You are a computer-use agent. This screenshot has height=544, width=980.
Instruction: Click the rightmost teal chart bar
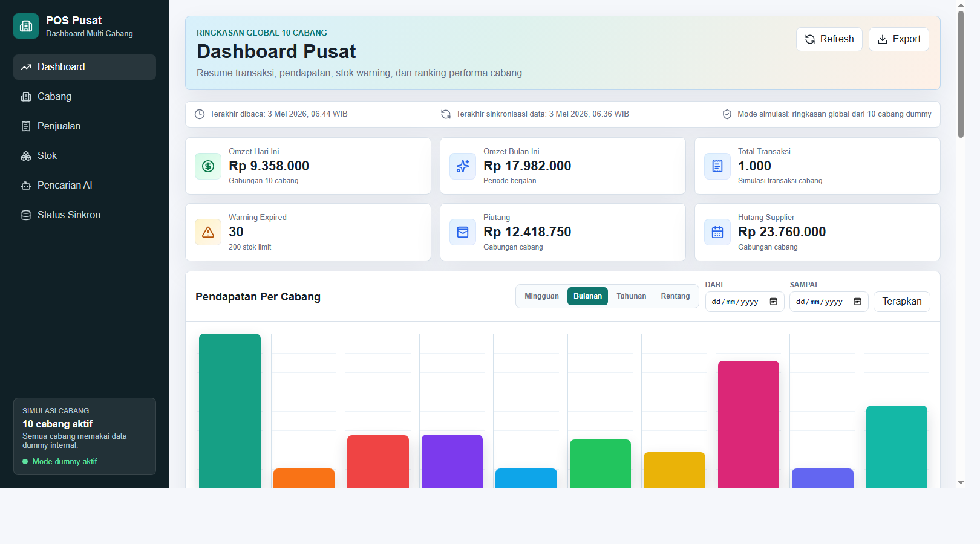(897, 447)
